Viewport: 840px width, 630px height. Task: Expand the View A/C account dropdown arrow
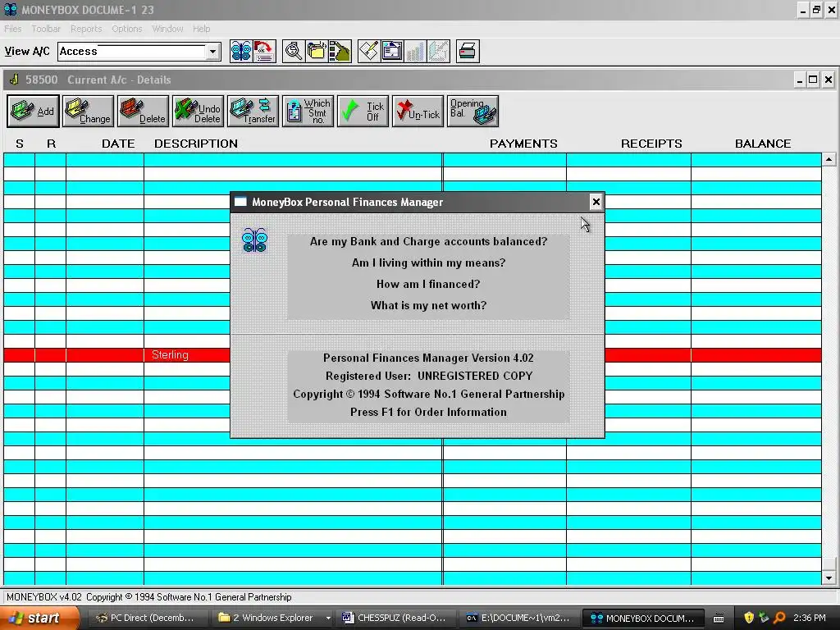212,52
